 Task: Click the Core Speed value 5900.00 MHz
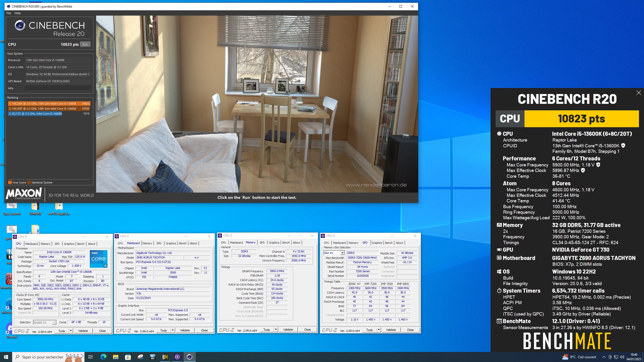(45, 299)
